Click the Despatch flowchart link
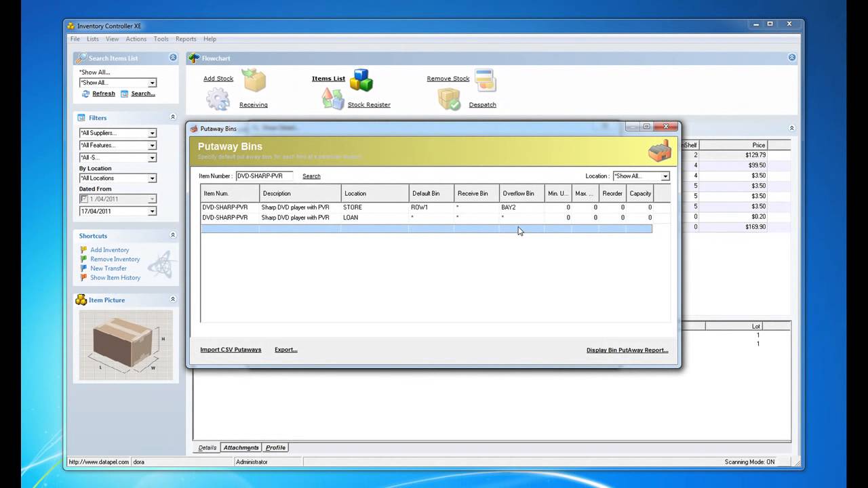 [483, 105]
